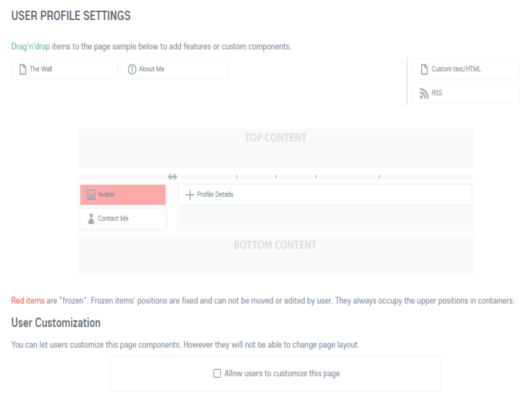The image size is (532, 399).
Task: Click the Custom text/HTML document icon
Action: click(x=424, y=69)
